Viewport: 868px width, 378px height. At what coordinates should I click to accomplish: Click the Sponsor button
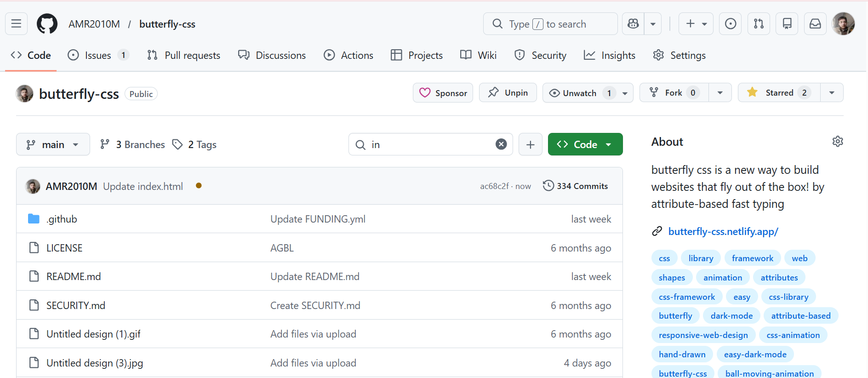tap(443, 92)
